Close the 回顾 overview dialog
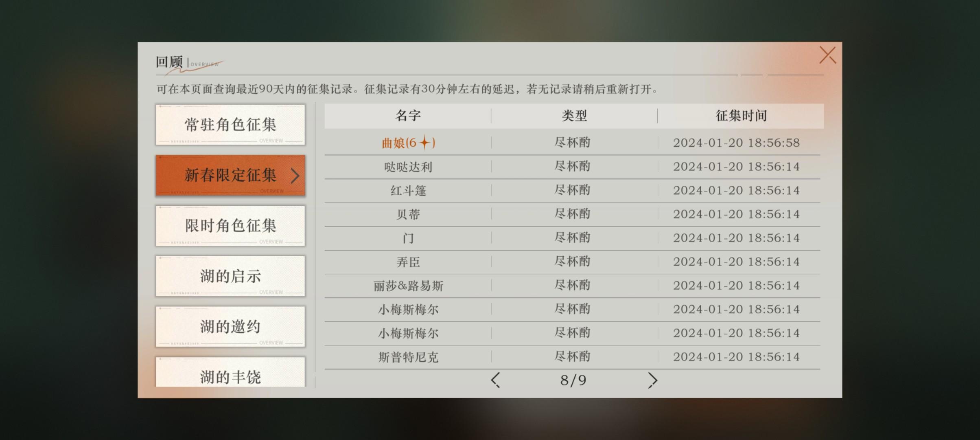 (x=827, y=55)
